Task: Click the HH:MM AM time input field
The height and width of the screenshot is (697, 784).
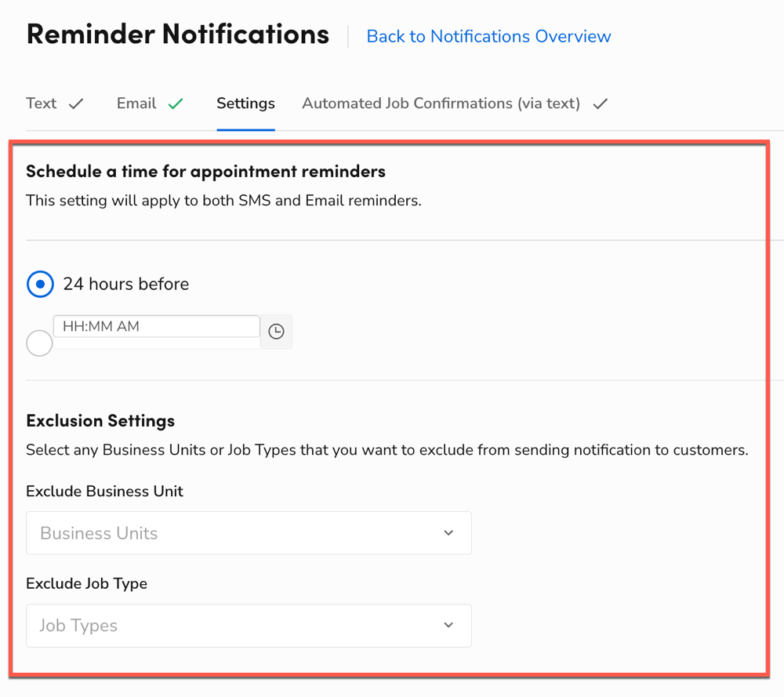Action: click(x=156, y=326)
